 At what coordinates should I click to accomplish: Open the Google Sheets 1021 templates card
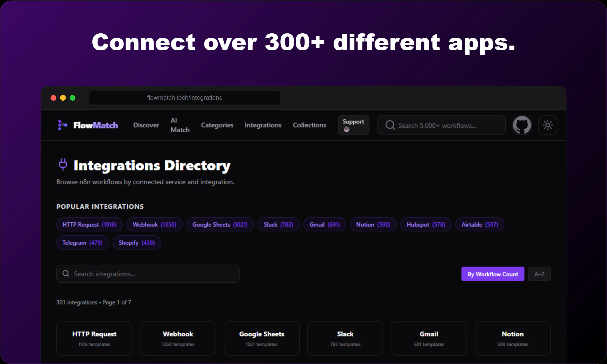click(262, 338)
